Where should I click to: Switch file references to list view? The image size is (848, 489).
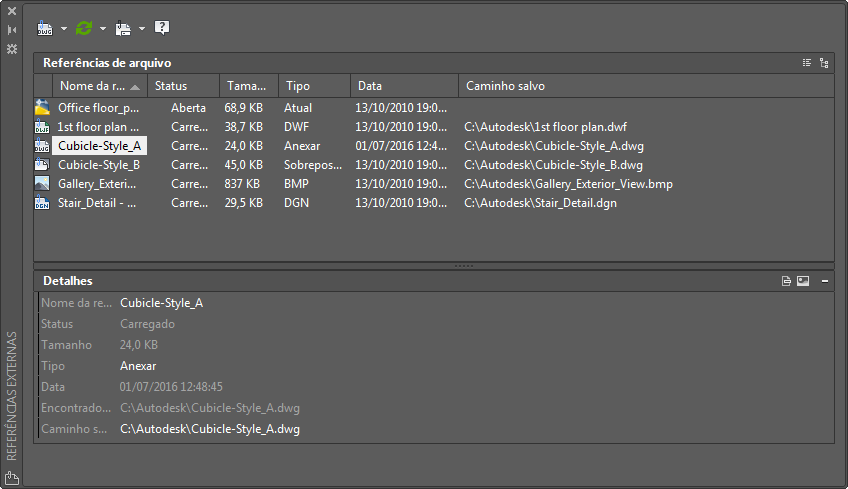pos(807,62)
